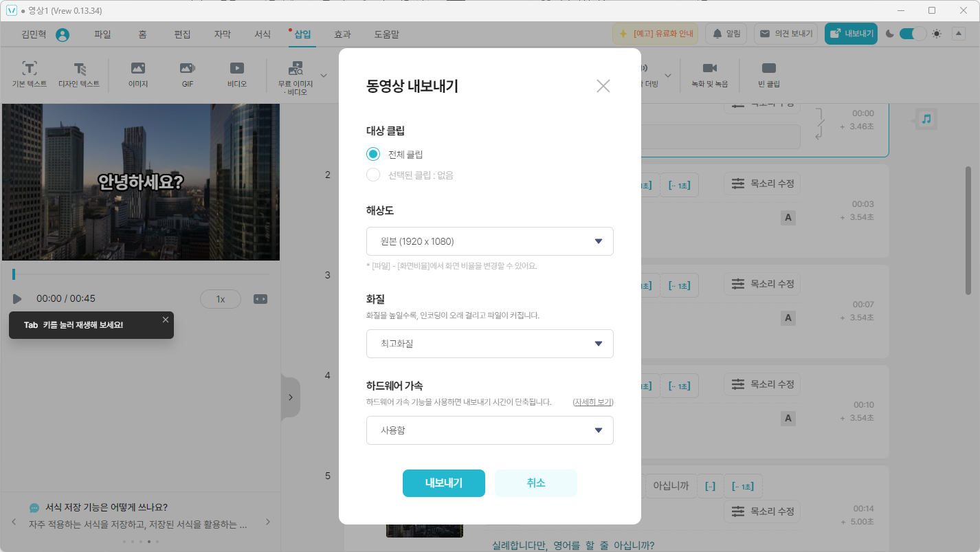
Task: Expand the 무료 이미지·비디오 dropdown chevron
Action: point(324,75)
